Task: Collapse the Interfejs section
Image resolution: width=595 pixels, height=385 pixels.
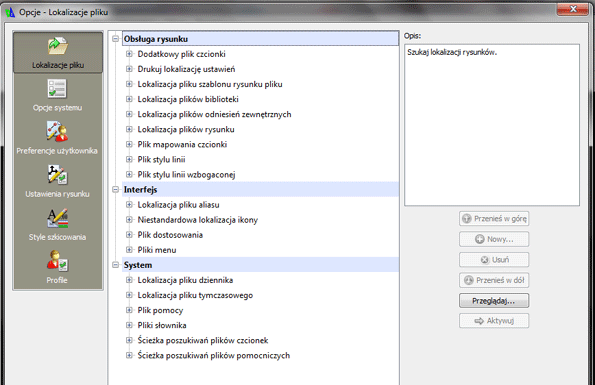Action: (116, 190)
